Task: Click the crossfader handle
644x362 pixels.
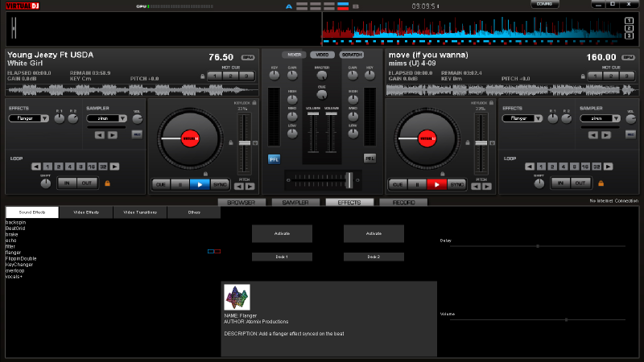Action: 349,180
